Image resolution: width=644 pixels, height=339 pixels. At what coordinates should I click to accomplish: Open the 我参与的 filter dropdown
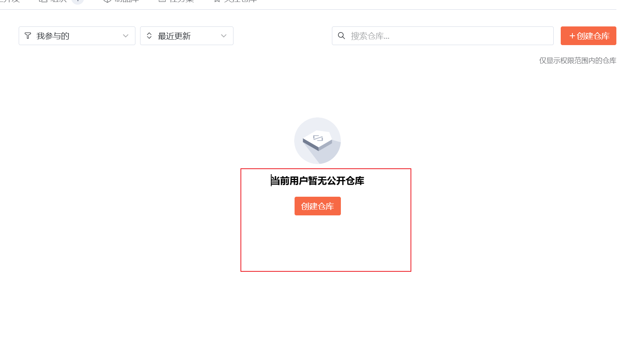point(77,36)
